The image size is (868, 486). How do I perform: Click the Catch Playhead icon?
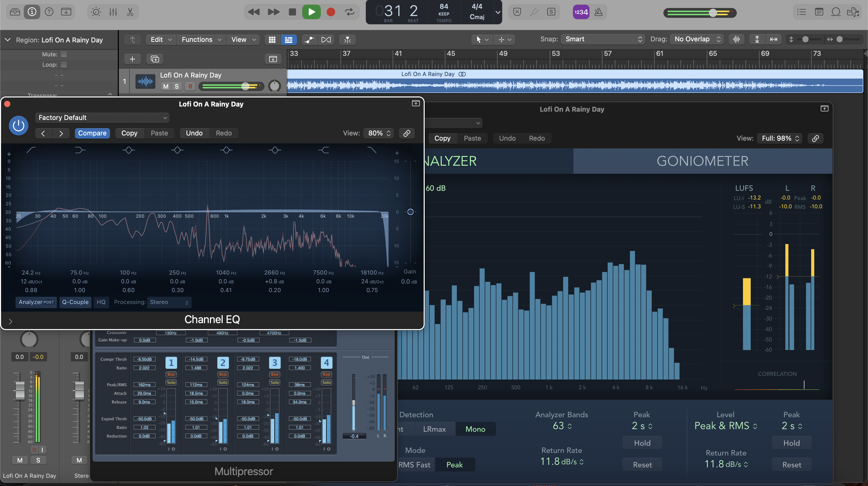pyautogui.click(x=347, y=40)
